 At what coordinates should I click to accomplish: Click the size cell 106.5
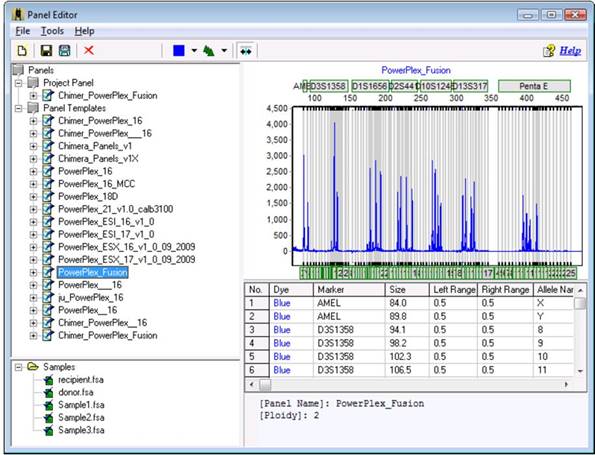[407, 370]
